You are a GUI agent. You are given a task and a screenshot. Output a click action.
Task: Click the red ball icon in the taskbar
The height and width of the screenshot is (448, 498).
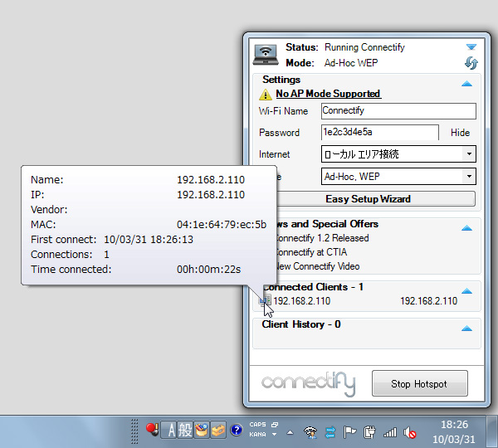click(152, 430)
